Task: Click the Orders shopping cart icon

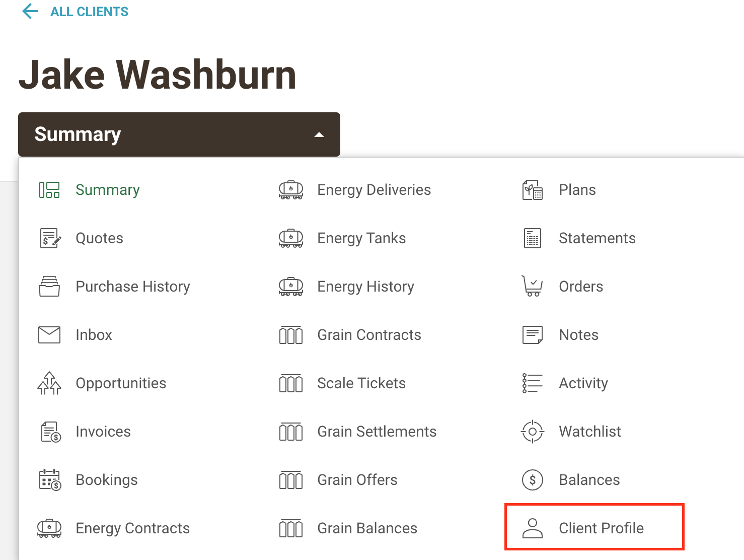Action: point(532,286)
